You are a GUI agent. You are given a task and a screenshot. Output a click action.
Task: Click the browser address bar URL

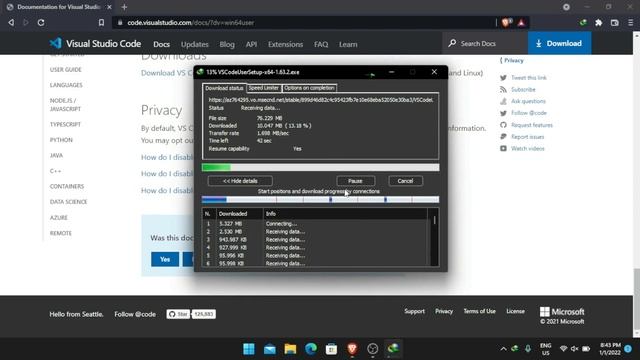click(x=191, y=22)
